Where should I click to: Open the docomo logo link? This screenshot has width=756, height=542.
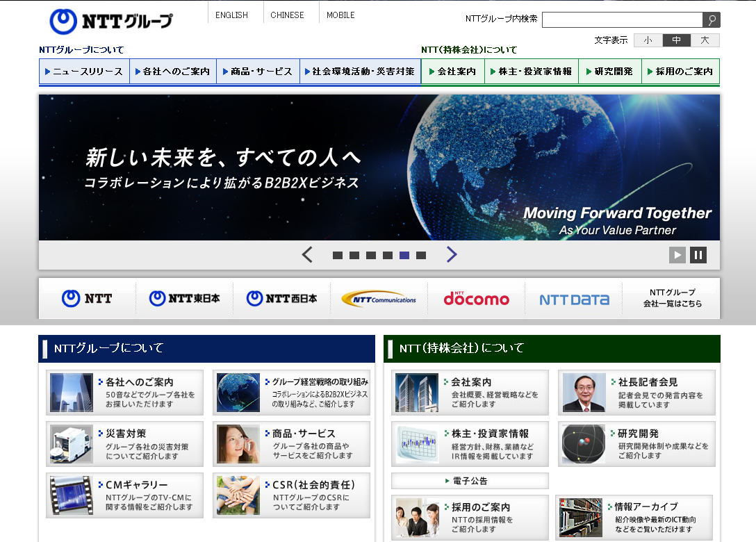(477, 299)
